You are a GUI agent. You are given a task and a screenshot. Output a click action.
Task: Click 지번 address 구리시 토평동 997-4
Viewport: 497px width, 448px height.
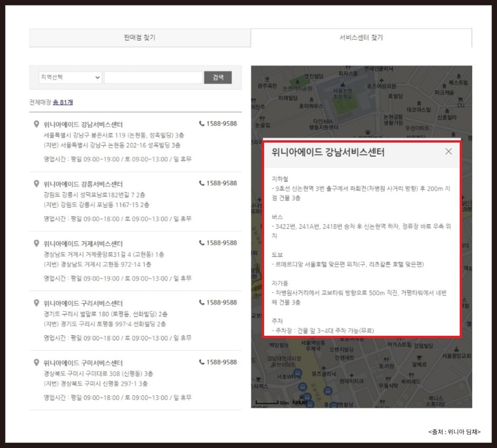coord(104,324)
